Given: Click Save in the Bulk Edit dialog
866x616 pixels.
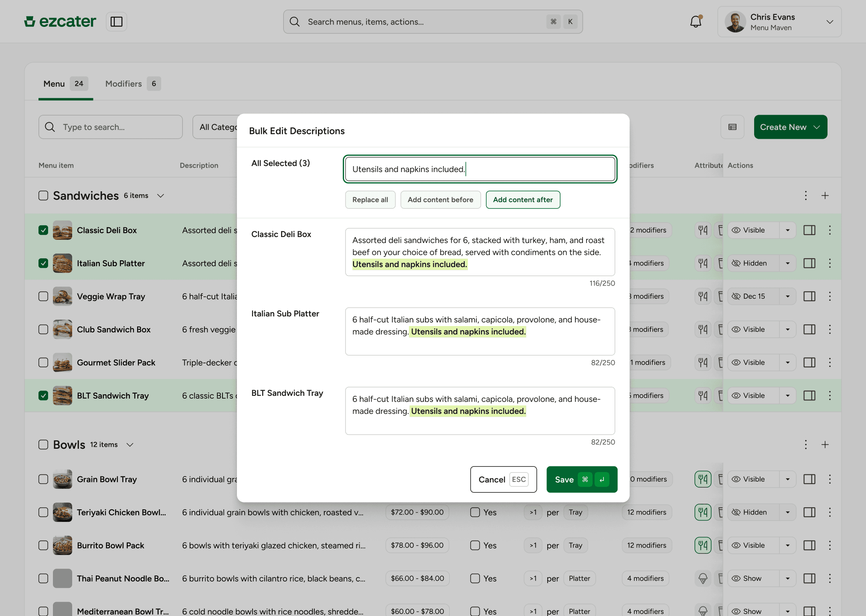Looking at the screenshot, I should [x=581, y=479].
